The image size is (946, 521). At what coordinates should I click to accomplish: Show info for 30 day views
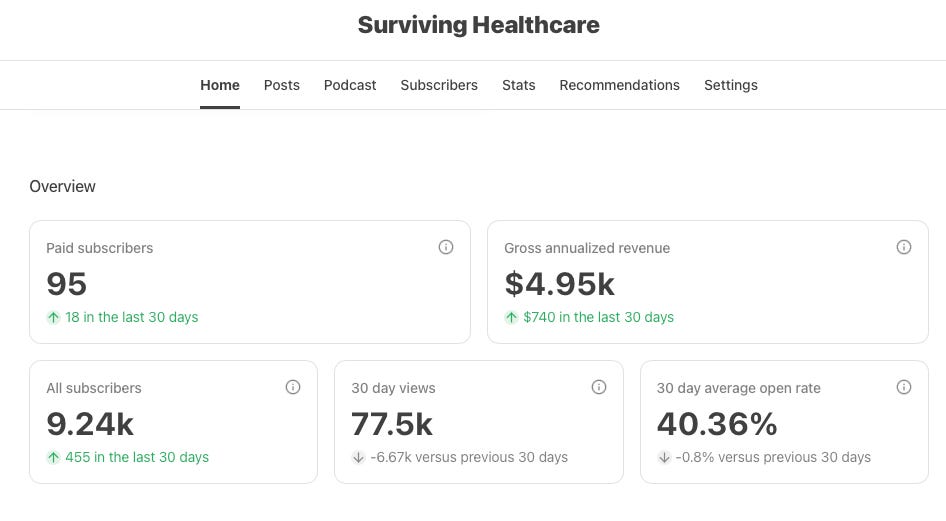point(599,387)
